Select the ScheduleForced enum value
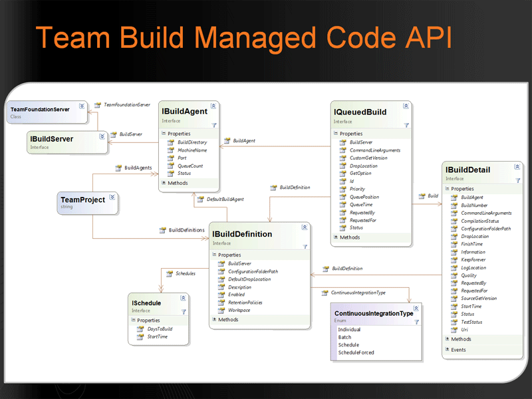532x399 pixels. coord(356,352)
